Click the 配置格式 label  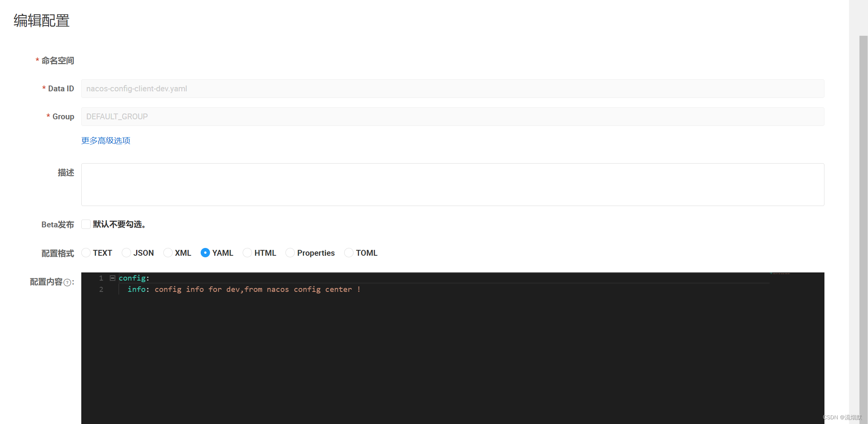tap(58, 253)
